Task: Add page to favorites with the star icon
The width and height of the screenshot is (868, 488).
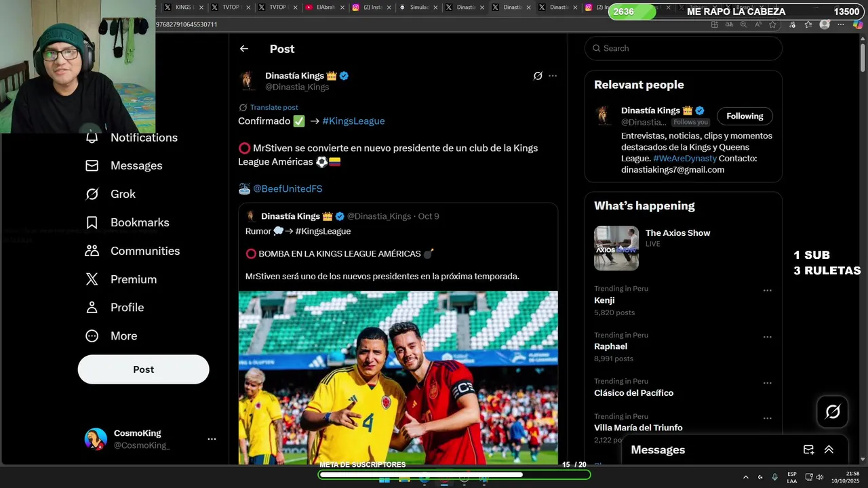Action: [x=774, y=24]
